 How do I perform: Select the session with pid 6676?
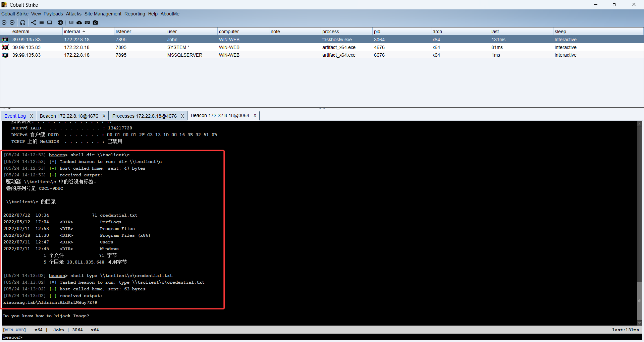(322, 55)
